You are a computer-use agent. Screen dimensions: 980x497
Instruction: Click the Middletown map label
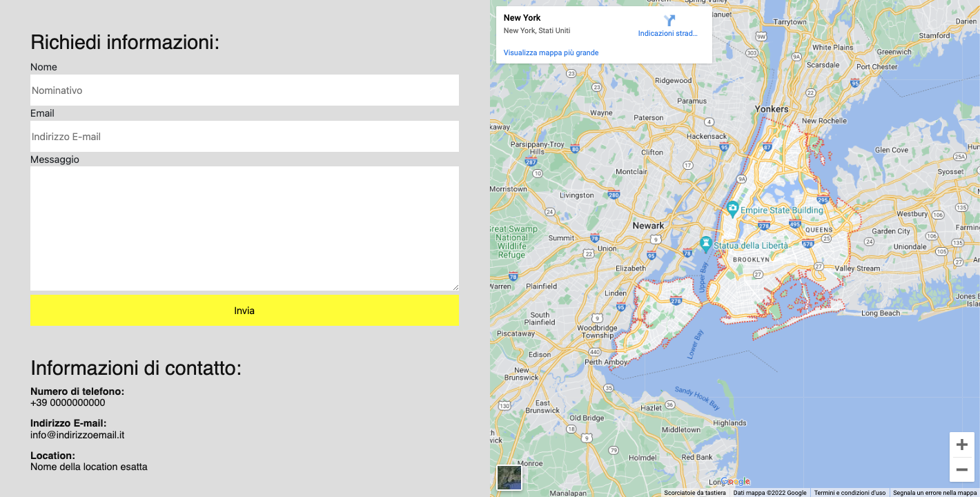[681, 429]
